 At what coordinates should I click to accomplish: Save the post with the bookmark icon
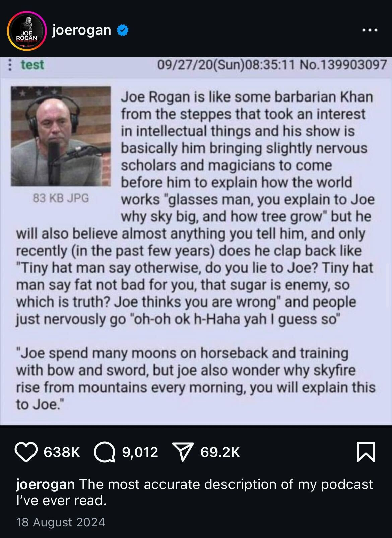[x=366, y=452]
